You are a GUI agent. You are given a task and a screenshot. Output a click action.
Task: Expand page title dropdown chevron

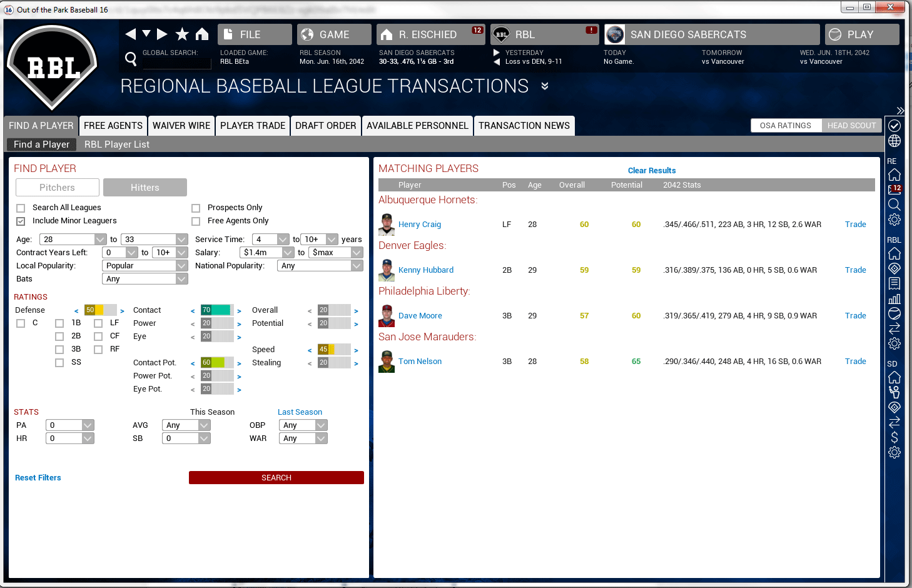(x=545, y=86)
